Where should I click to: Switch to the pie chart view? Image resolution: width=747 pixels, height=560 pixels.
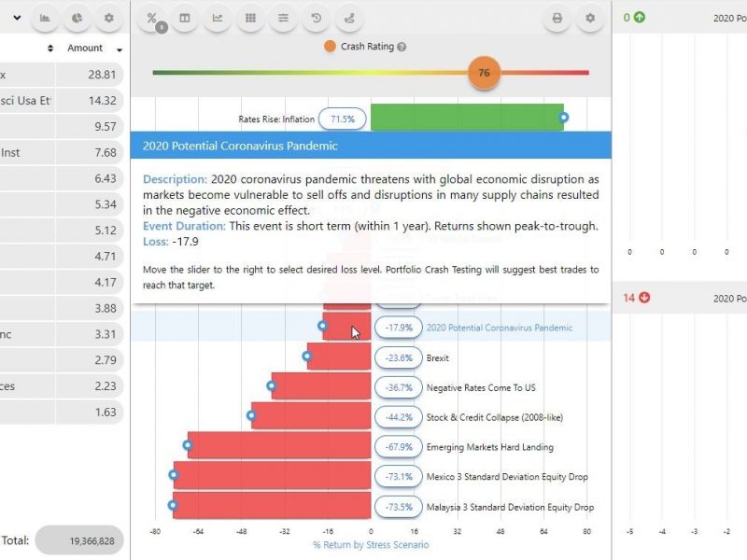coord(77,17)
